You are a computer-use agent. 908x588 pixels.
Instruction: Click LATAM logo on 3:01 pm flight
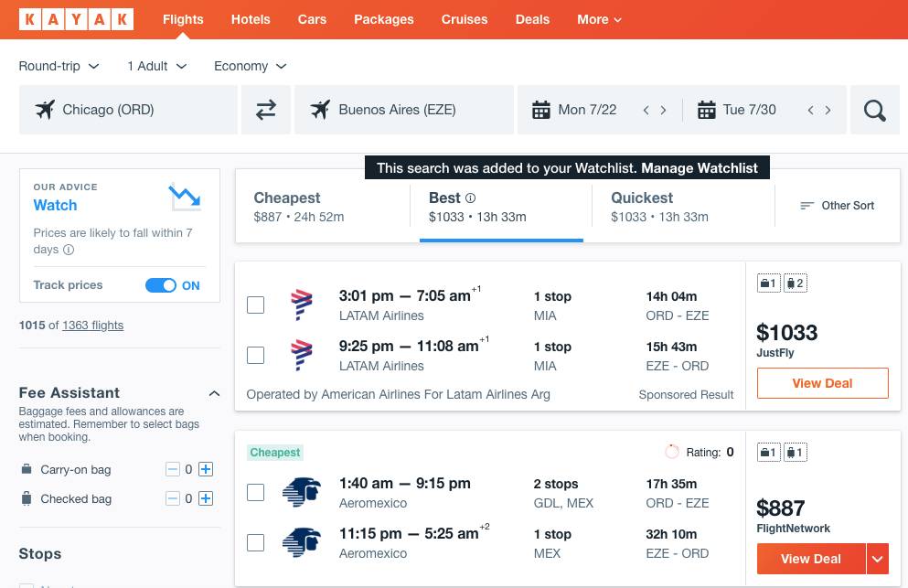[301, 305]
